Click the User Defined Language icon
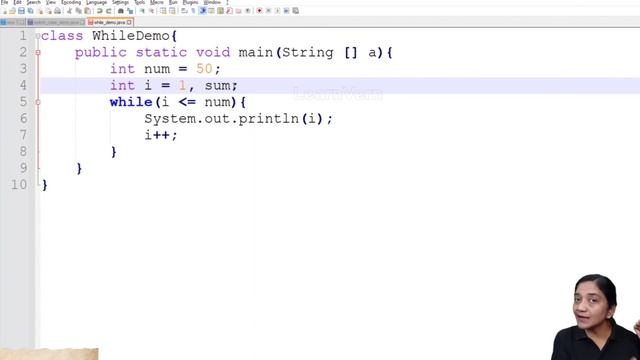This screenshot has width=640, height=360. pos(211,11)
